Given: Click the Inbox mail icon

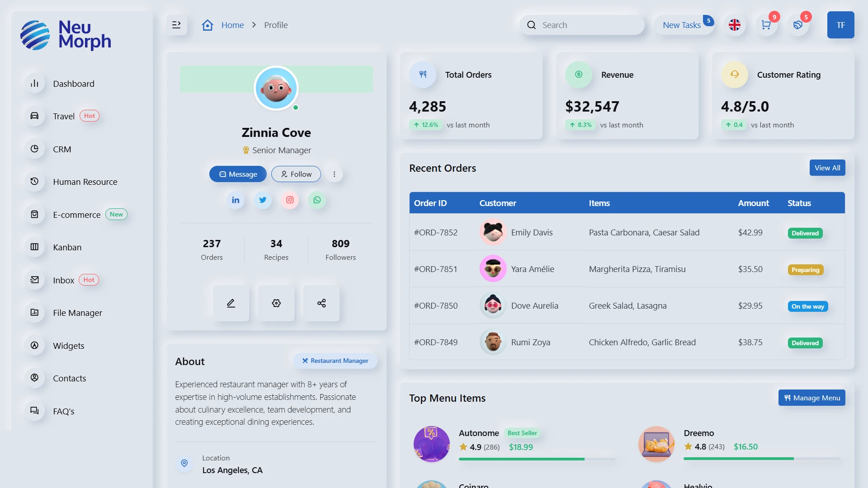Looking at the screenshot, I should click(34, 280).
